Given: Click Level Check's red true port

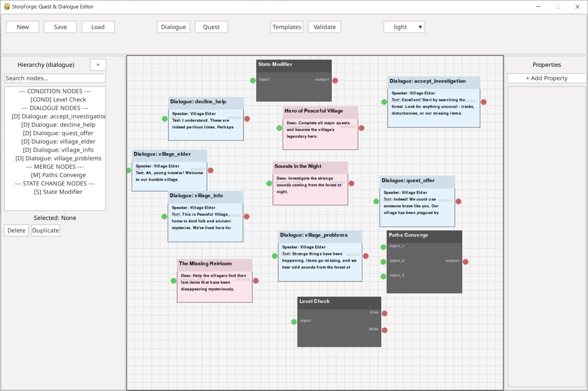Looking at the screenshot, I should point(385,313).
